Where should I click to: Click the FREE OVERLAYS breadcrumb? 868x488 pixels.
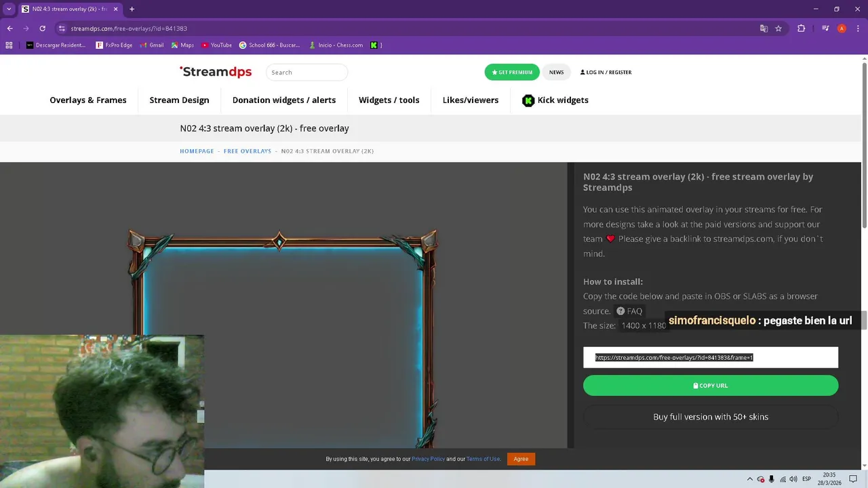coord(248,151)
